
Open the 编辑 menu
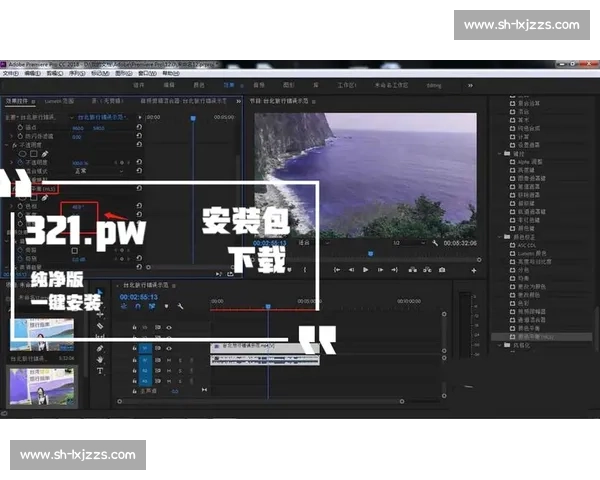point(33,73)
